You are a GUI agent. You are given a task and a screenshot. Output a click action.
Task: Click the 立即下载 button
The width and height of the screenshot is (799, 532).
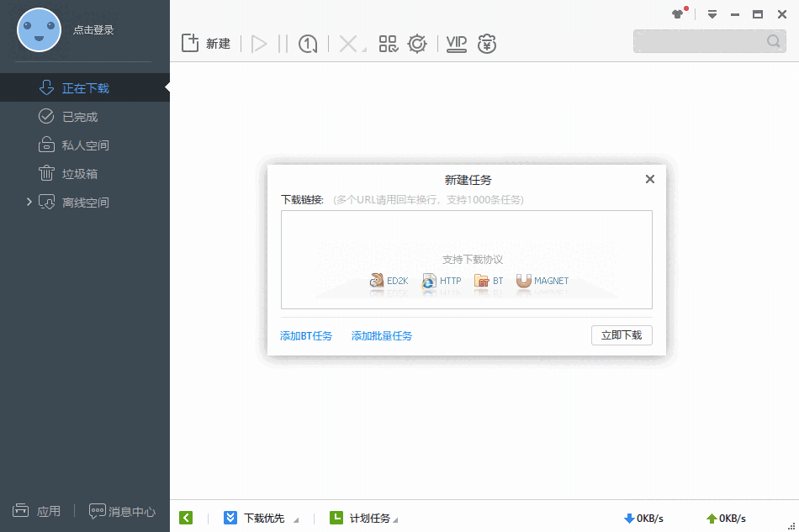tap(622, 334)
